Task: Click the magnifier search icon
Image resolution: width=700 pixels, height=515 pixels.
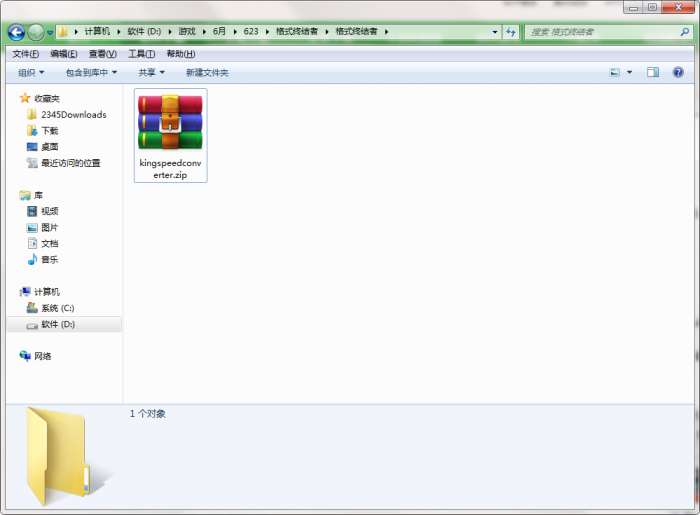Action: pos(685,32)
